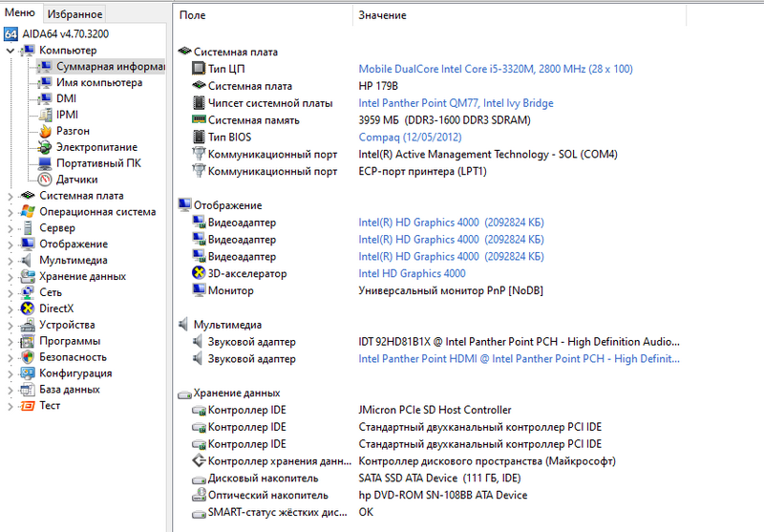
Task: Switch to the Избранное tab
Action: 74,14
